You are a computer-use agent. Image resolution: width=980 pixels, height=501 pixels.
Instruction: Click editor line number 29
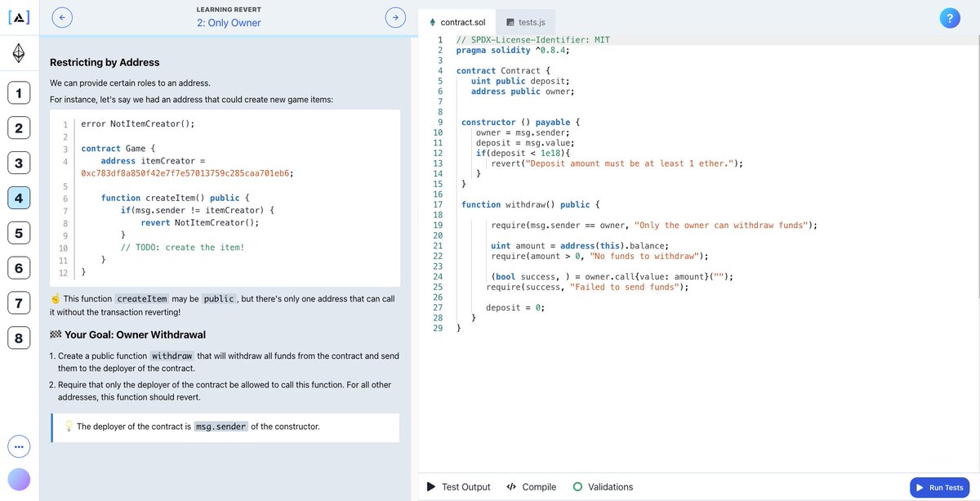438,328
